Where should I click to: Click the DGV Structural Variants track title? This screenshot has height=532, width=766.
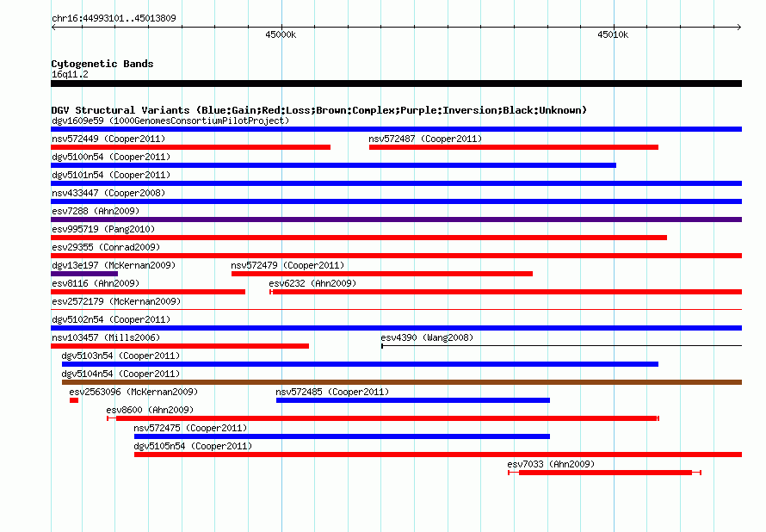[x=318, y=110]
